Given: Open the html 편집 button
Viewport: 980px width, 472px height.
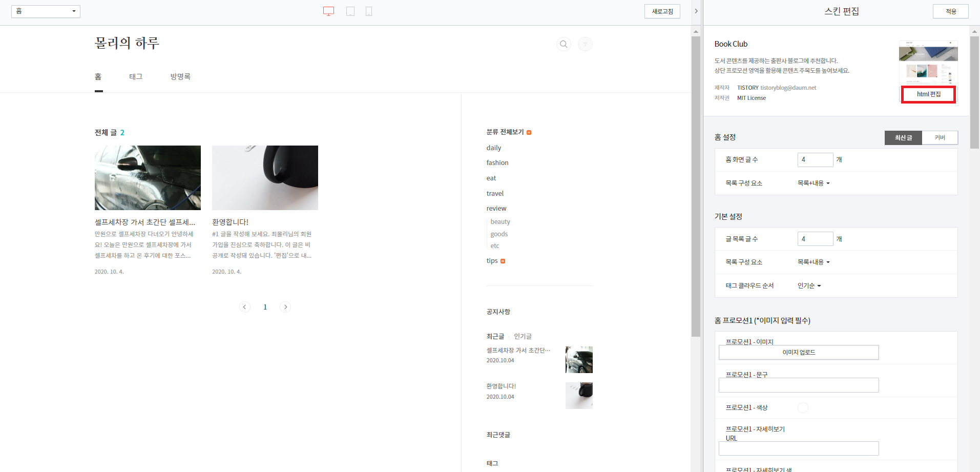Looking at the screenshot, I should coord(928,94).
